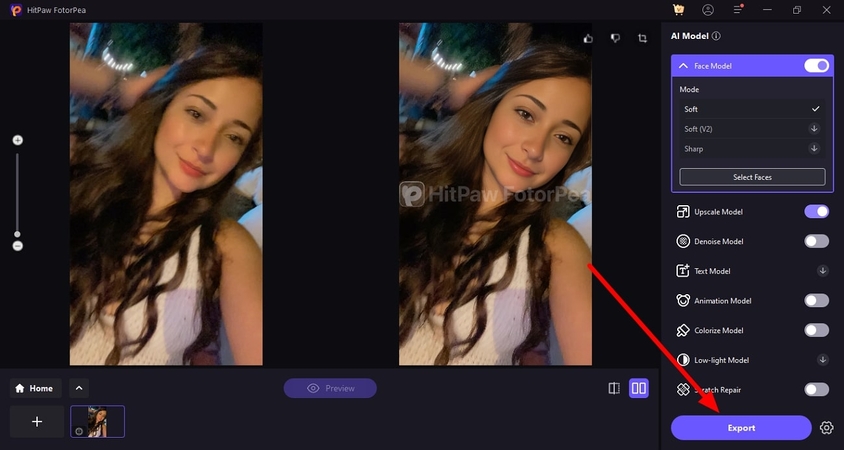This screenshot has width=844, height=450.
Task: Toggle the Upscale Model switch
Action: point(817,212)
